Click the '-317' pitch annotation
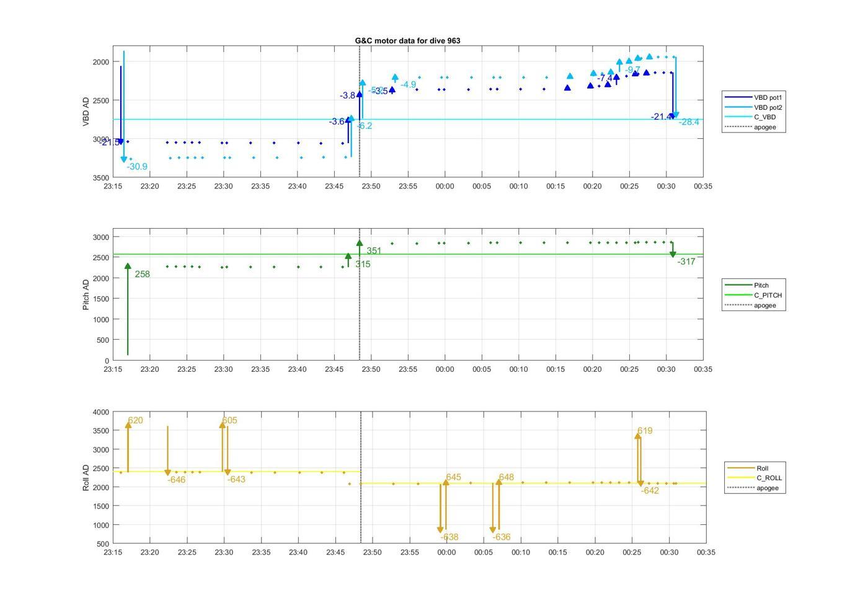The width and height of the screenshot is (868, 611). pyautogui.click(x=686, y=262)
